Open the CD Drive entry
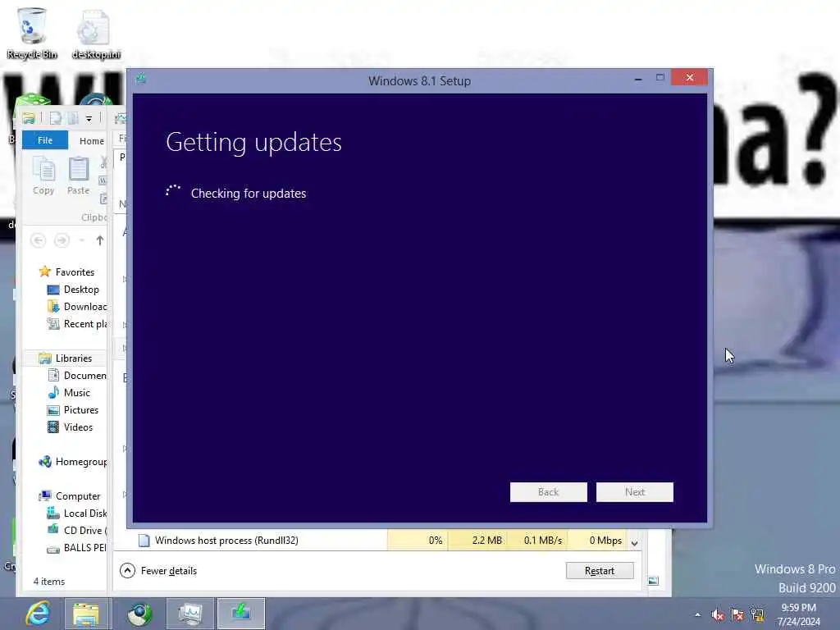 (x=77, y=531)
